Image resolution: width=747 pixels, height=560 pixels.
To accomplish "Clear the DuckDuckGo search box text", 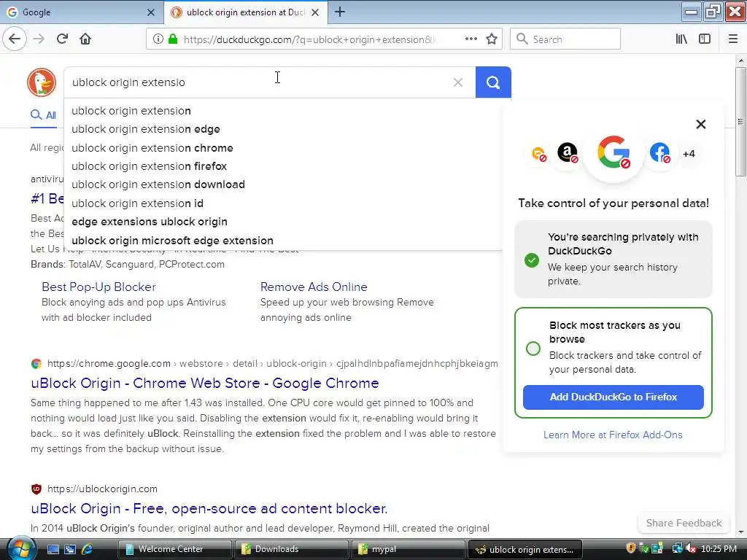I will (458, 82).
